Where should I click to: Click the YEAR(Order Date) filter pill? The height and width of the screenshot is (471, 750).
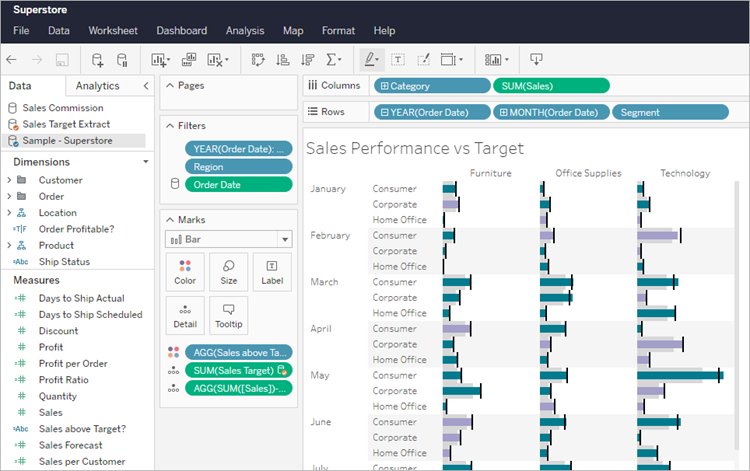239,149
